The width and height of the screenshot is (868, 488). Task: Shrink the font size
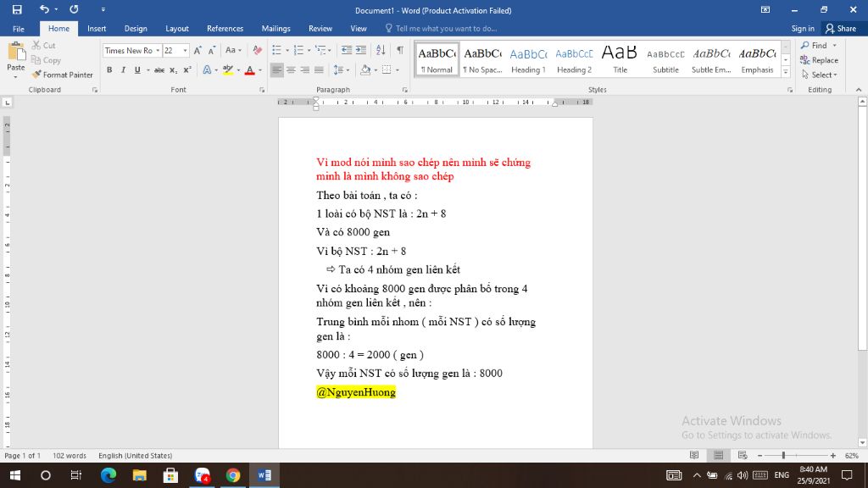211,50
